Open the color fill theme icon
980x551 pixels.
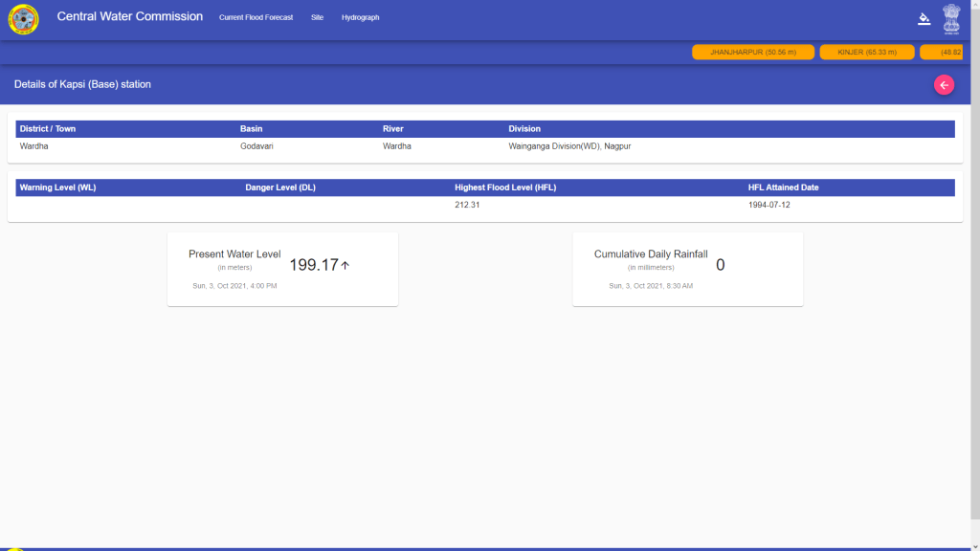924,18
